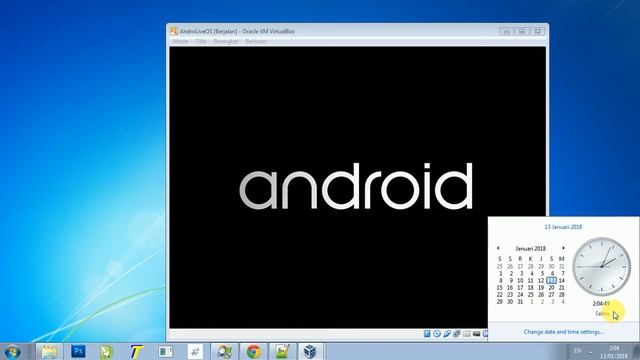Click the EN language indicator in the tray
This screenshot has height=360, width=640.
[577, 351]
